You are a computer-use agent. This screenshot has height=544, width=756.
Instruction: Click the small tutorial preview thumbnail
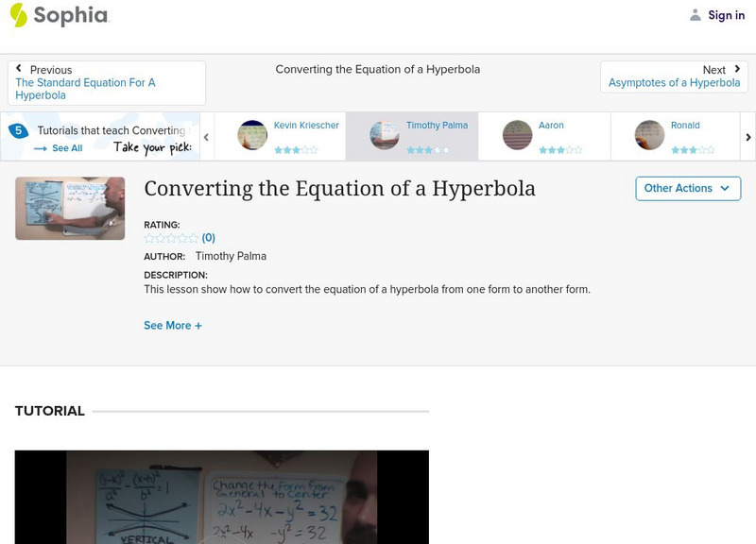[69, 209]
